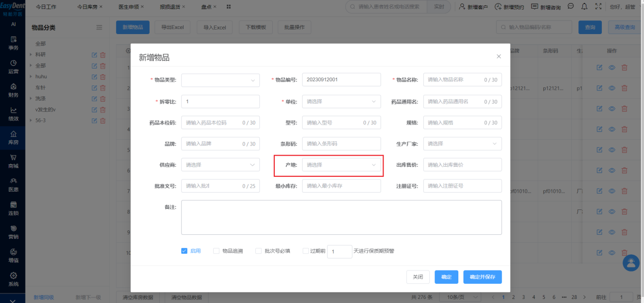644x303 pixels.
Task: Open the 增值 module in the sidebar
Action: click(13, 256)
